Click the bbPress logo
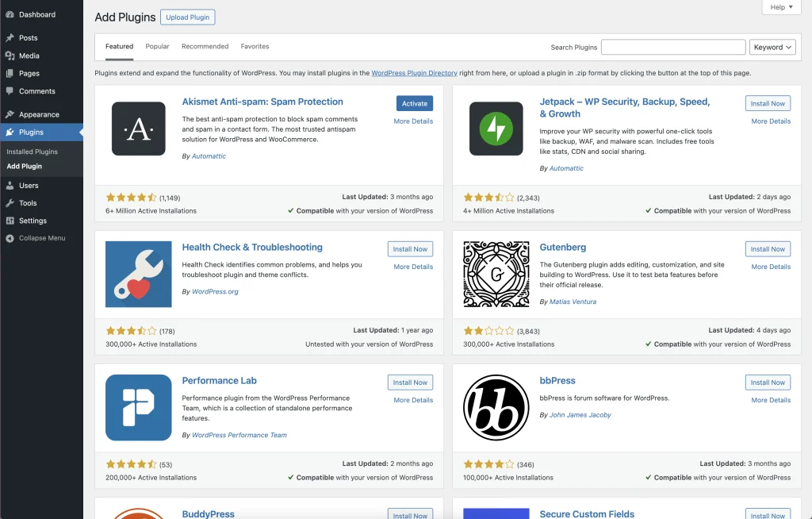The height and width of the screenshot is (519, 812). [x=496, y=408]
